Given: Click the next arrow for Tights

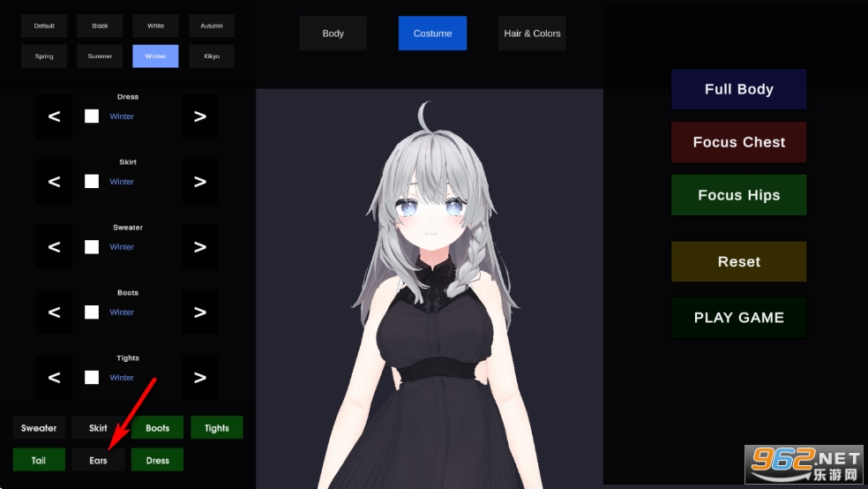Looking at the screenshot, I should click(x=199, y=378).
